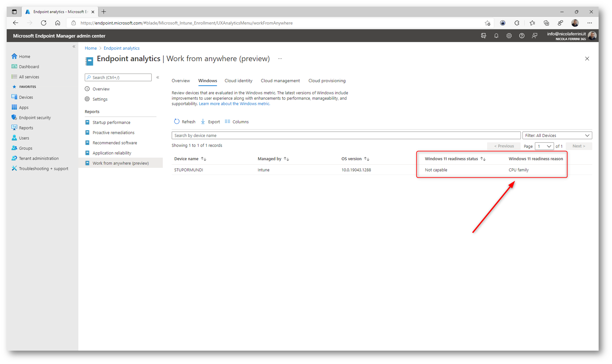The width and height of the screenshot is (612, 364).
Task: Open Endpoint security from the left navigation
Action: tap(35, 117)
